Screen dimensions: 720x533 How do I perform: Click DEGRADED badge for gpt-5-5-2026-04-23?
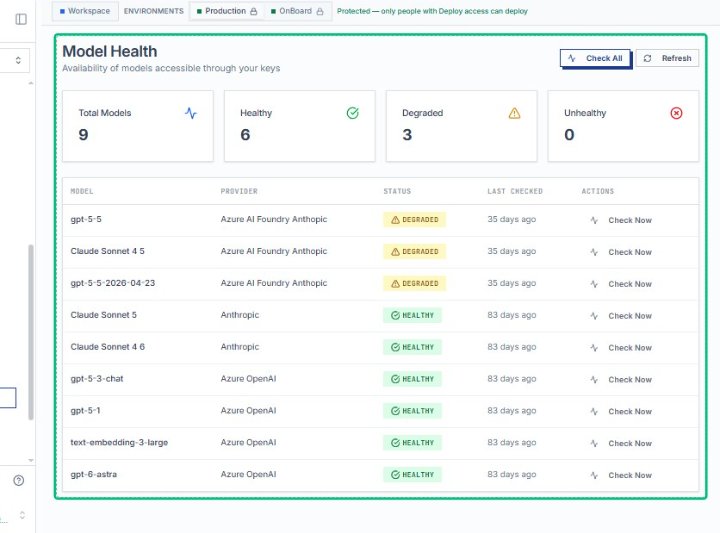(x=415, y=284)
